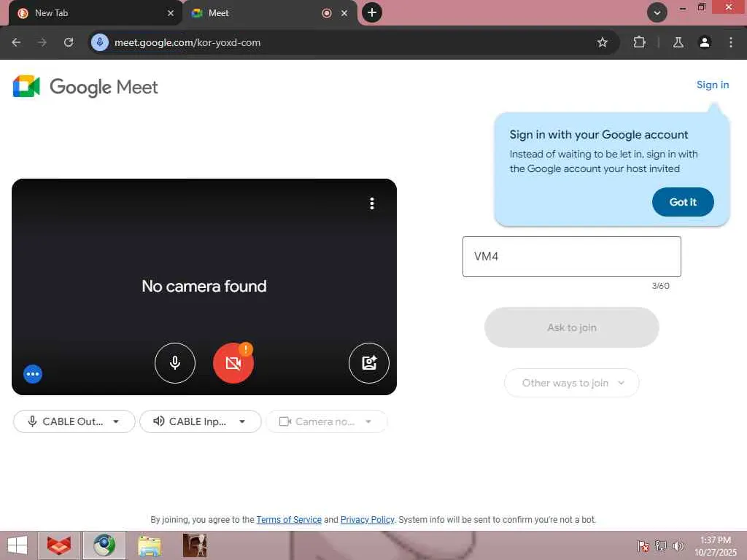Open the Privacy Policy link
The image size is (747, 560).
pyautogui.click(x=368, y=519)
